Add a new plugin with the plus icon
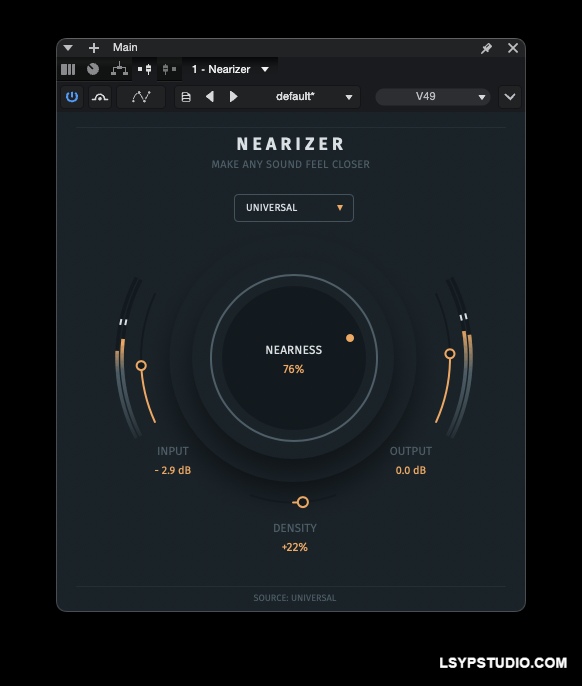The height and width of the screenshot is (686, 582). [x=94, y=48]
